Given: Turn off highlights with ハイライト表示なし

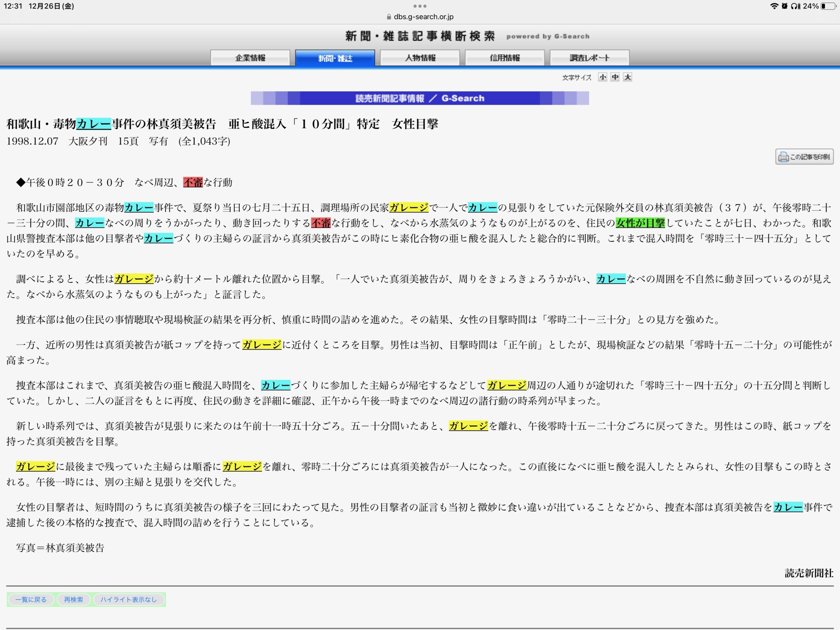Looking at the screenshot, I should (x=129, y=599).
